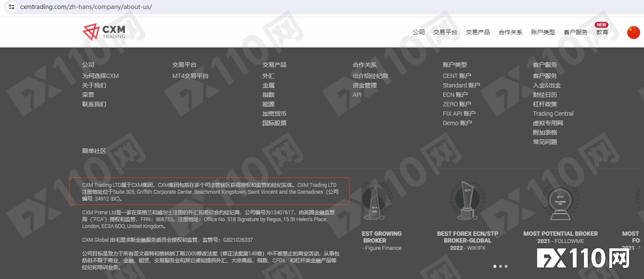Open the 交易产品 top navigation menu
This screenshot has height=279, width=644.
tap(478, 32)
